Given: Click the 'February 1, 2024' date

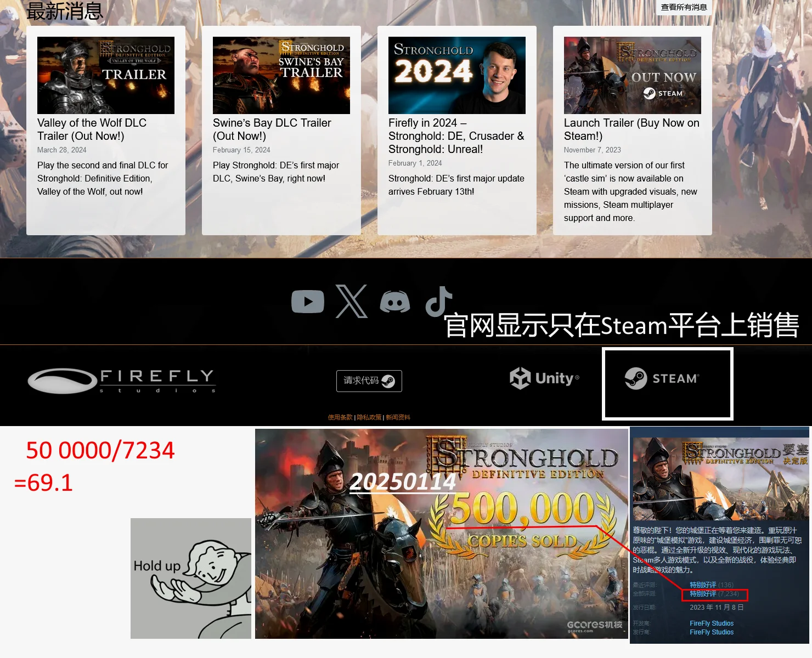Looking at the screenshot, I should pyautogui.click(x=415, y=163).
